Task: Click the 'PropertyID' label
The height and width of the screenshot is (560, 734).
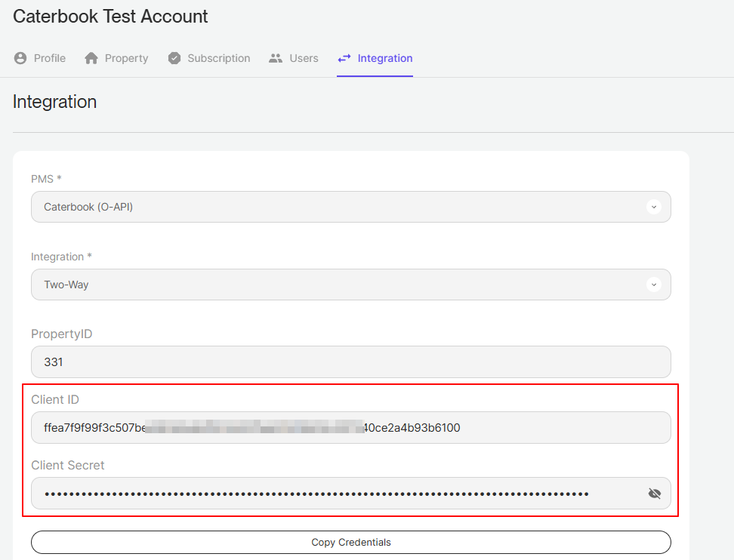Action: click(x=62, y=334)
